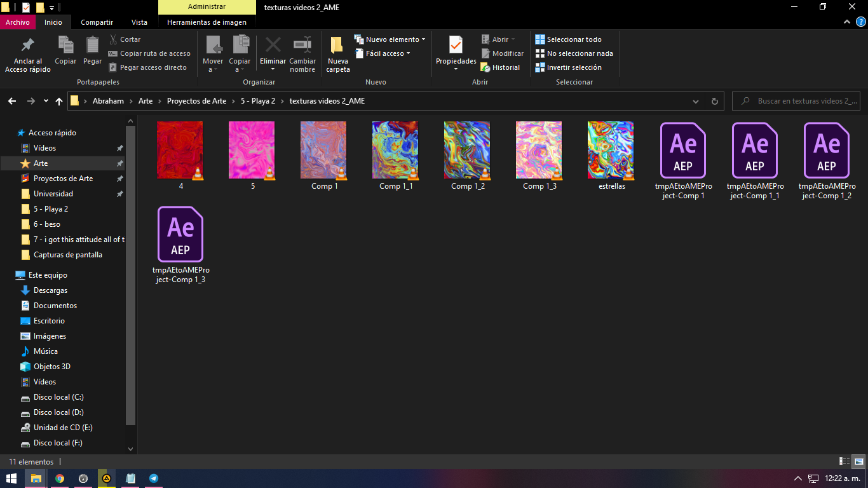Select tmpAEtoAMEProject-Comp 1_1 AEP file

coord(755,161)
